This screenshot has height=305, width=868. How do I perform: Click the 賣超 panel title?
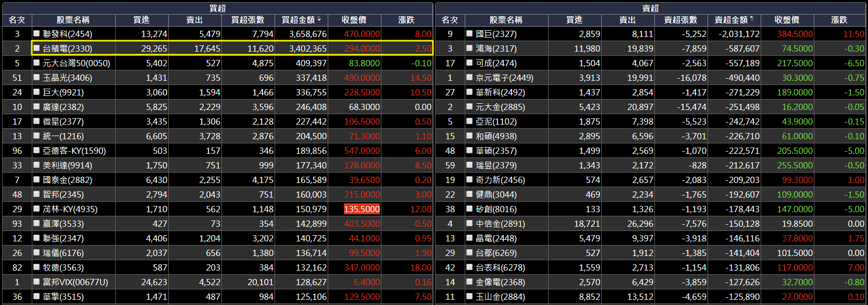(x=650, y=8)
